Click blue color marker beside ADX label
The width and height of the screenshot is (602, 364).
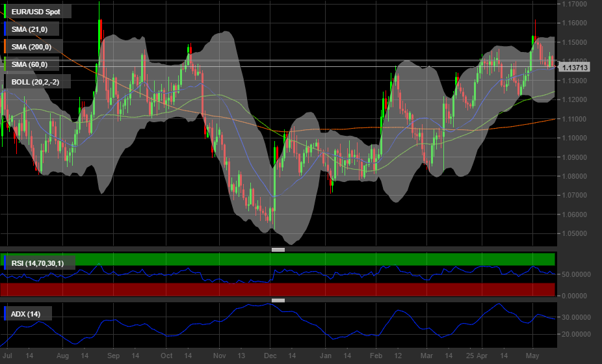point(5,314)
